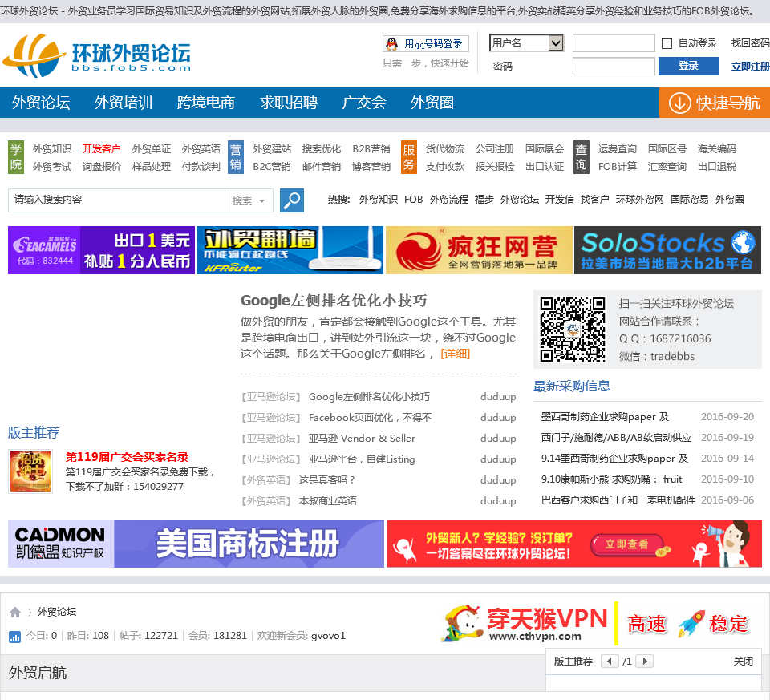Click the 立即注册 link
This screenshot has width=770, height=700.
(x=751, y=67)
